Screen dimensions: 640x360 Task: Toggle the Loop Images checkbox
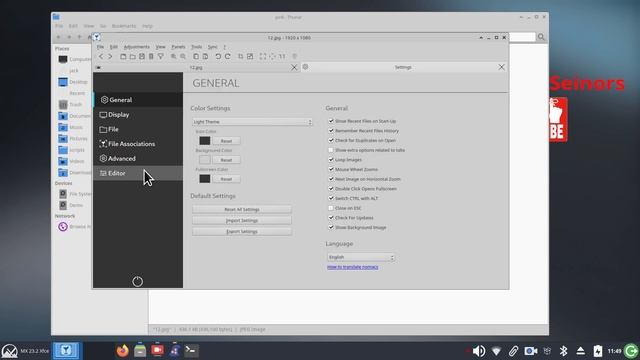(x=331, y=160)
